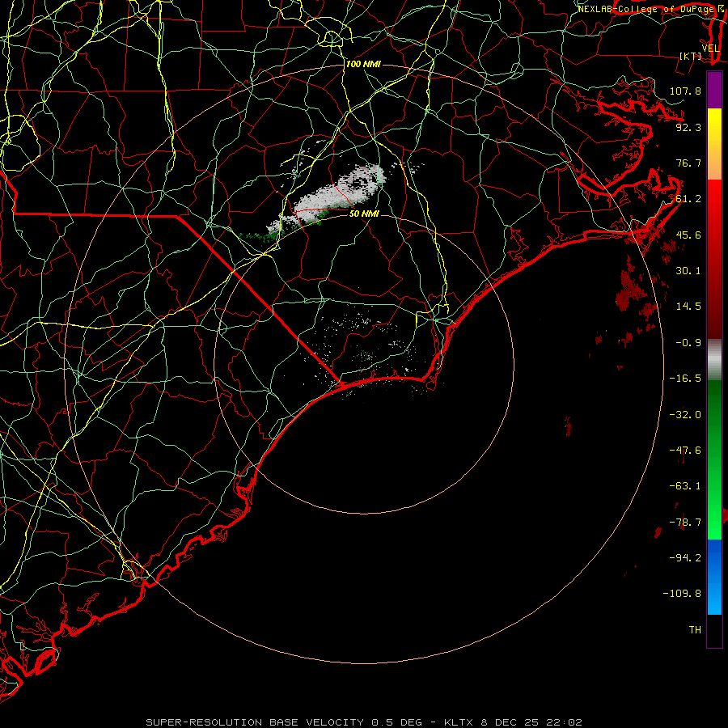The height and width of the screenshot is (728, 728).
Task: Click the 61.2 velocity scale value
Action: 688,199
